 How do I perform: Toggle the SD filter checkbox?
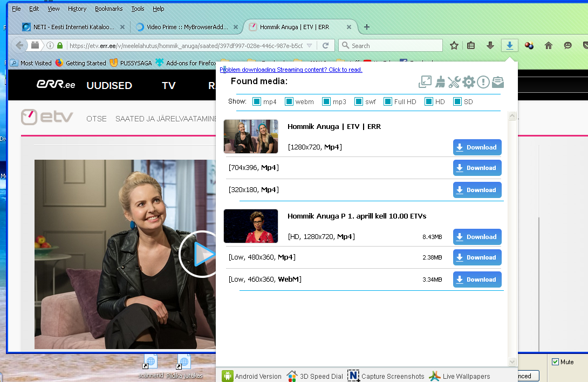457,101
